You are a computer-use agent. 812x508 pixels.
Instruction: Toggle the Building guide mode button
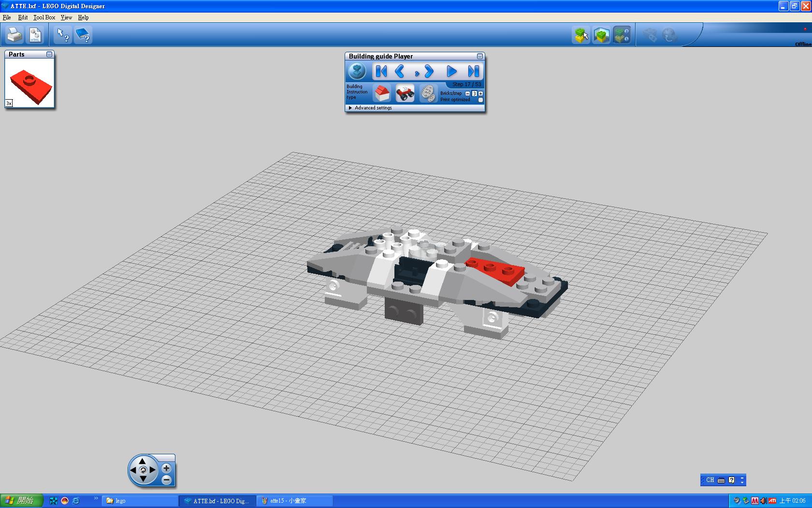pos(622,35)
